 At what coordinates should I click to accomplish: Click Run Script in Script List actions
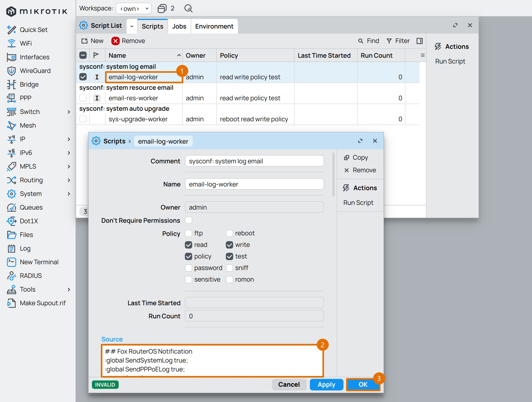[450, 61]
